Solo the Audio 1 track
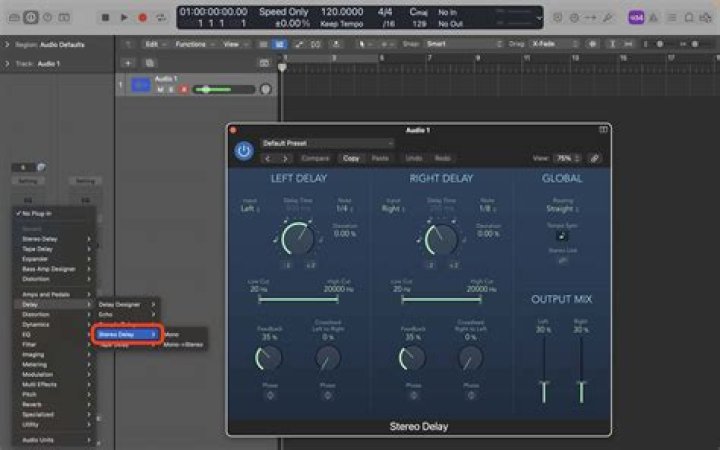Screen dimensions: 720x450 172,89
